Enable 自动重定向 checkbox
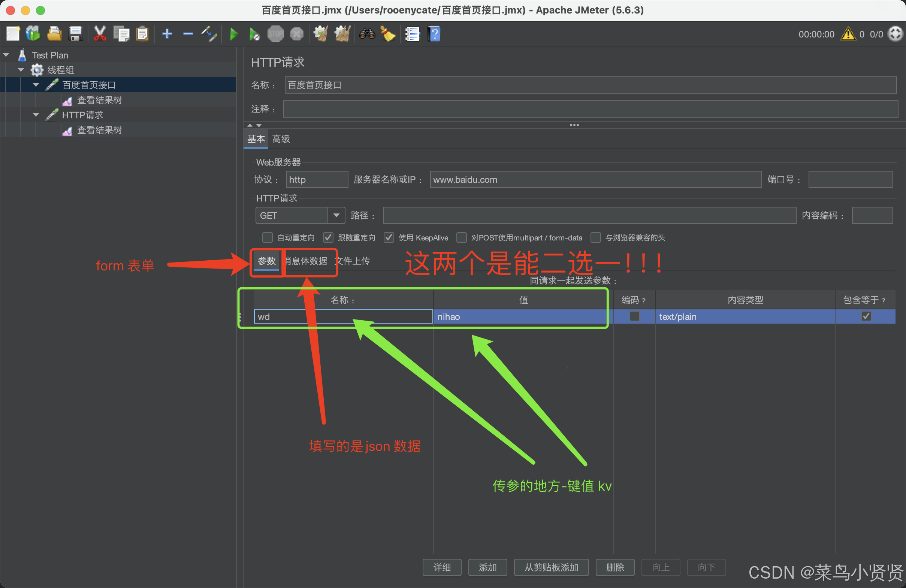The image size is (906, 588). click(268, 237)
